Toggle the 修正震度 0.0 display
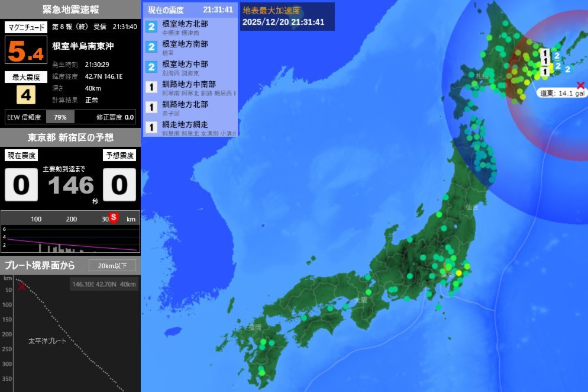This screenshot has width=588, height=392. coord(117,117)
